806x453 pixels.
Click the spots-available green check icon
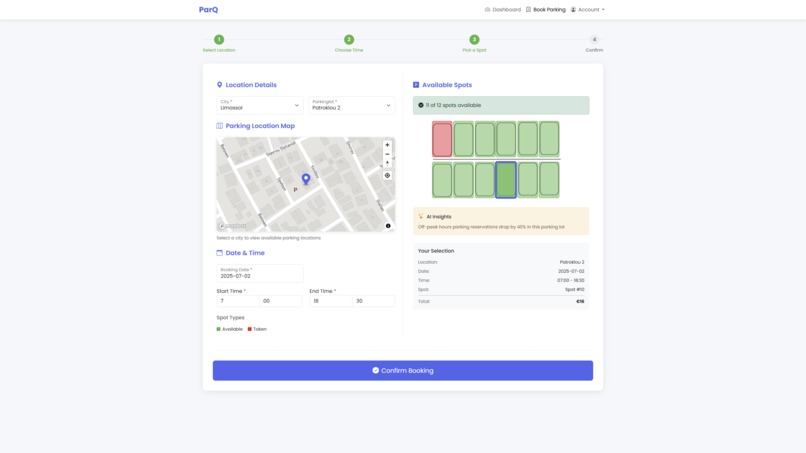pyautogui.click(x=420, y=105)
